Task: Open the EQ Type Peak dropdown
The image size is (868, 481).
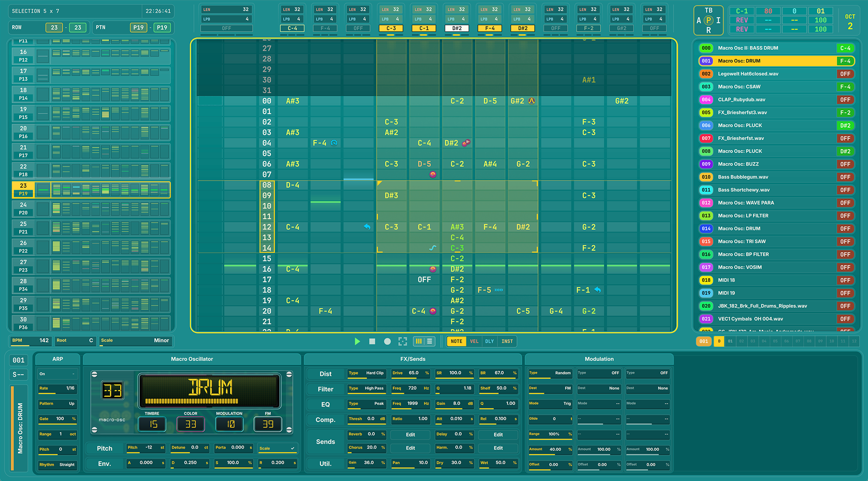Action: pos(366,404)
